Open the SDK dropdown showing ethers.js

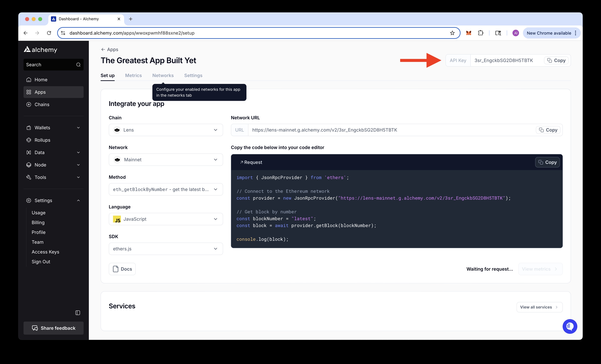pyautogui.click(x=166, y=249)
